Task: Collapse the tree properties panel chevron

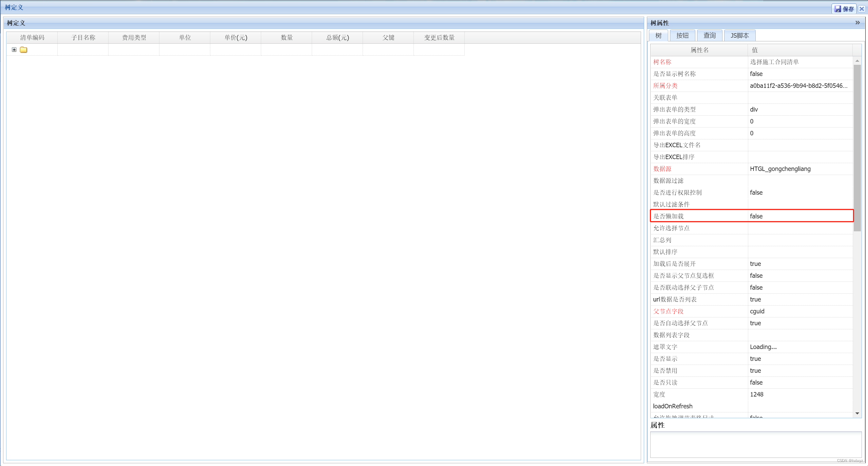Action: (x=857, y=23)
